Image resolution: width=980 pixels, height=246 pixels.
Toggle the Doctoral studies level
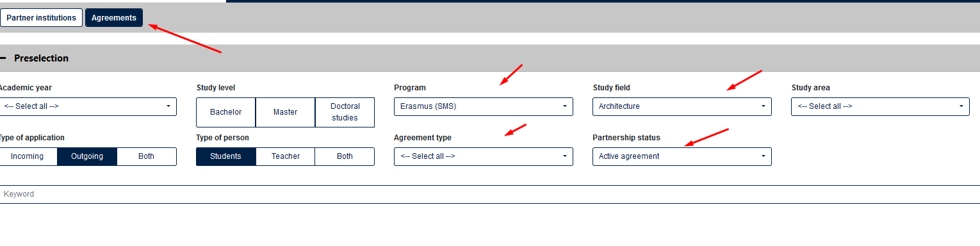point(345,112)
